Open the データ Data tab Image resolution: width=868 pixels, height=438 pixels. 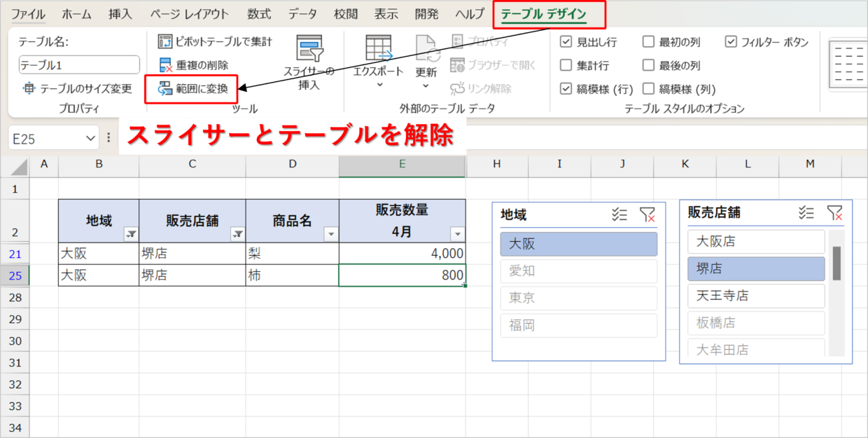point(302,14)
